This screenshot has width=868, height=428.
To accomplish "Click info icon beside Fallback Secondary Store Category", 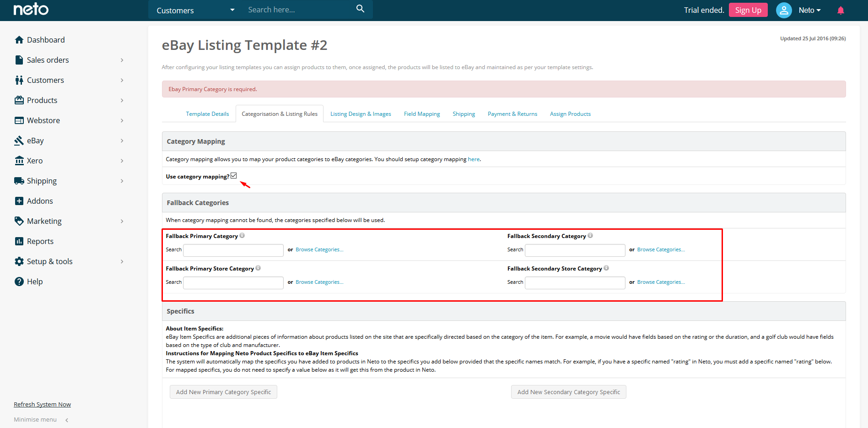I will click(606, 268).
